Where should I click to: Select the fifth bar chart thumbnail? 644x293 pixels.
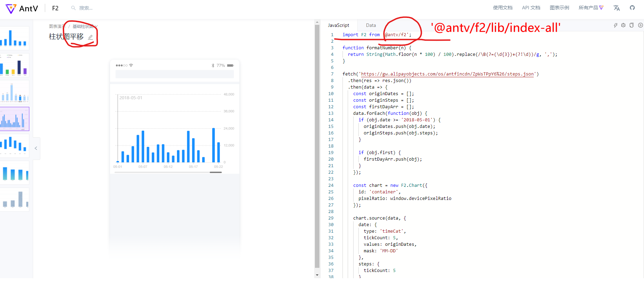[14, 146]
